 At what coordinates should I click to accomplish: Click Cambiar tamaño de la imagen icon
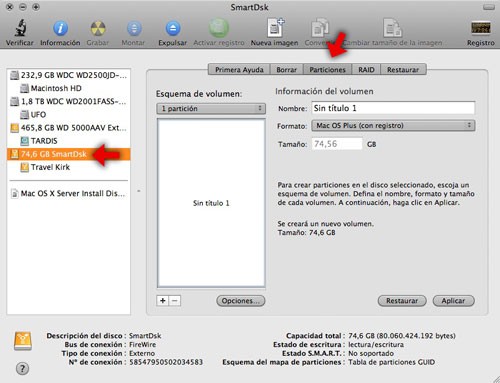point(392,28)
